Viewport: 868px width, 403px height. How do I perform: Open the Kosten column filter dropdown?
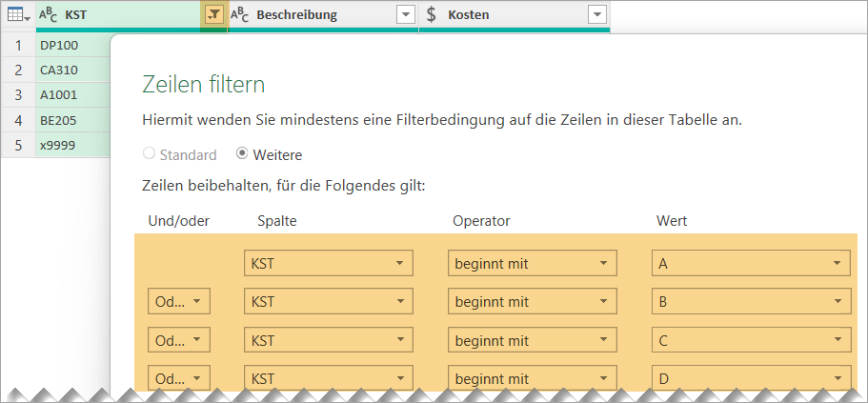596,15
